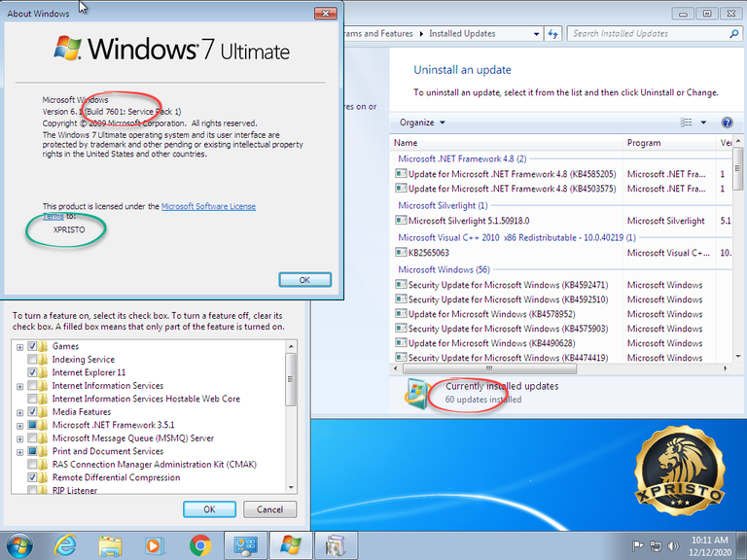Open view options dropdown arrow
Image resolution: width=747 pixels, height=560 pixels.
(703, 122)
